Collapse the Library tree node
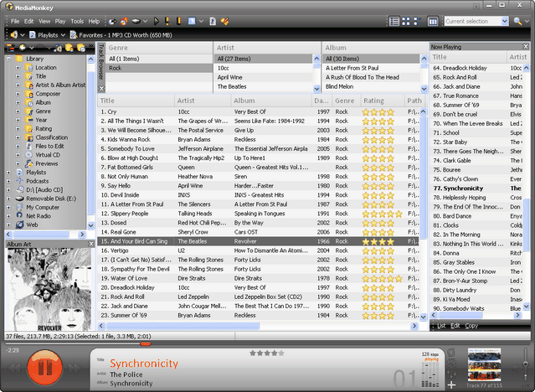Screen dimensions: 535x392 click(9, 59)
